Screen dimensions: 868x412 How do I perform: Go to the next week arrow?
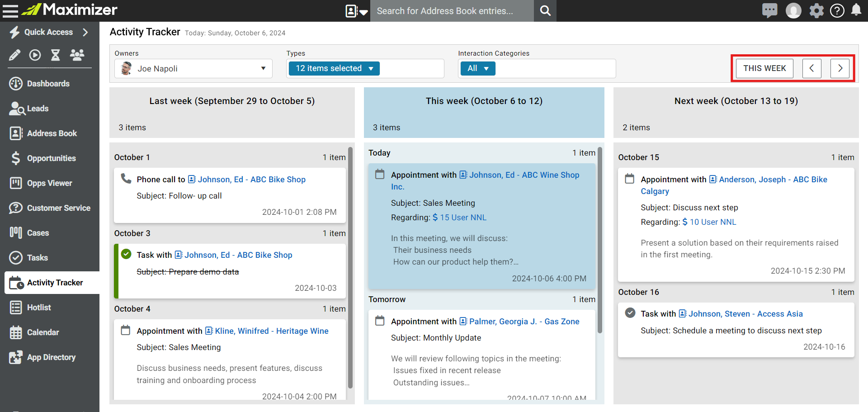click(x=840, y=68)
